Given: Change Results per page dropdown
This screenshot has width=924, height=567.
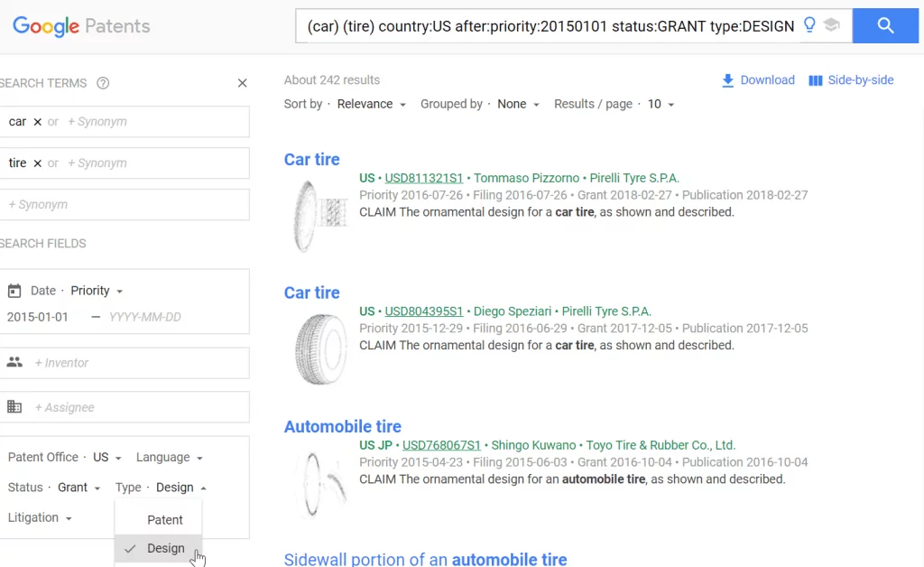Looking at the screenshot, I should click(x=661, y=105).
